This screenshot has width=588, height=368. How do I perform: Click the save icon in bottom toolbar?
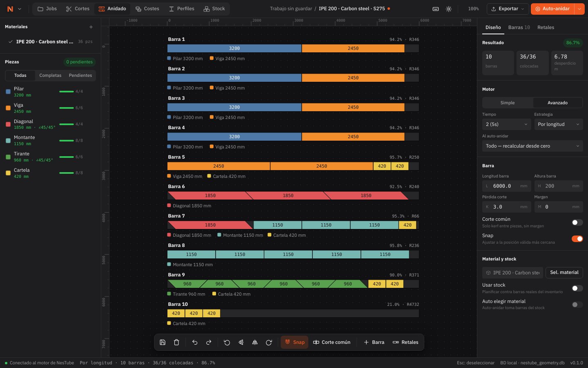(x=163, y=342)
